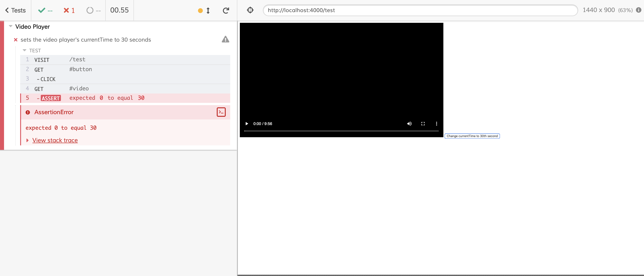Print the AssertionError to the console
Image resolution: width=644 pixels, height=276 pixels.
221,112
